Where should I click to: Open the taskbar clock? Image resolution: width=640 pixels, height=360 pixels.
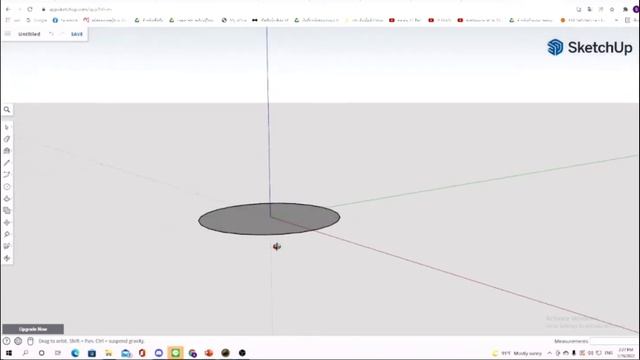(626, 353)
